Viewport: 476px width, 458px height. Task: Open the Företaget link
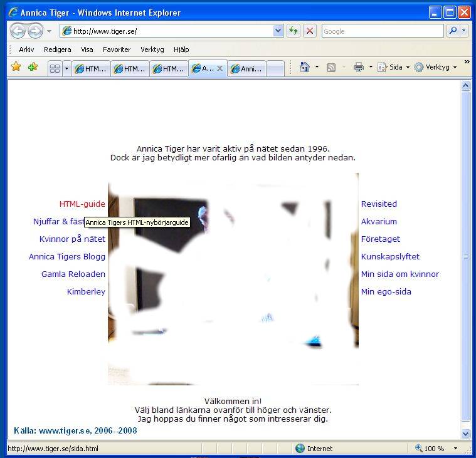coord(381,239)
